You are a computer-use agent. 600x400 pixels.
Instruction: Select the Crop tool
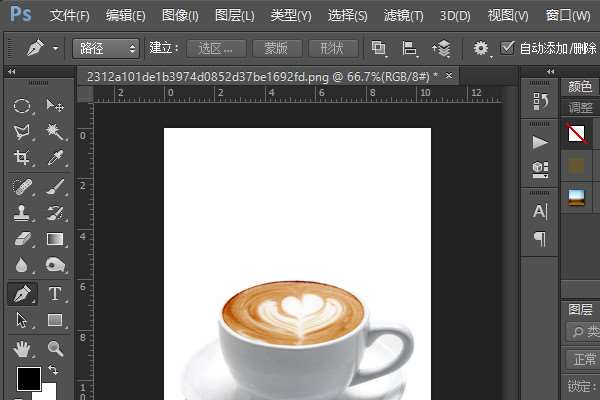click(x=21, y=158)
